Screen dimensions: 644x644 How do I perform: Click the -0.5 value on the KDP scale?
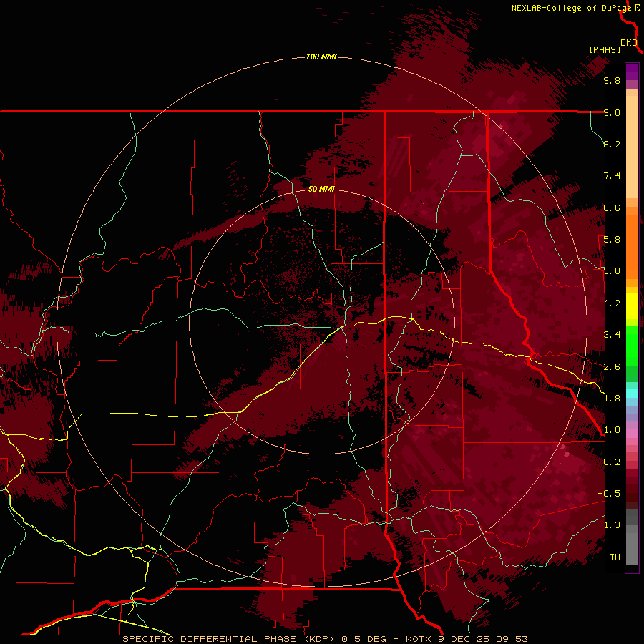pos(609,494)
